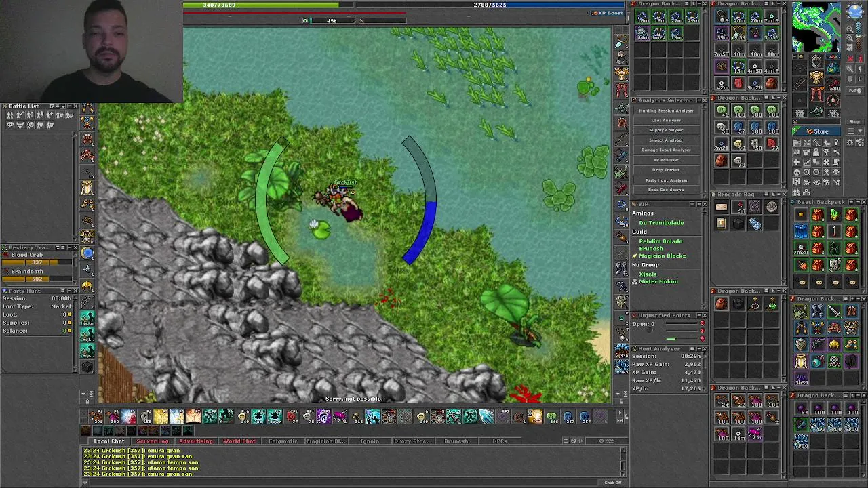Image resolution: width=868 pixels, height=488 pixels.
Task: Open Boss Cooldowns from Analytics Selector
Action: coord(667,190)
